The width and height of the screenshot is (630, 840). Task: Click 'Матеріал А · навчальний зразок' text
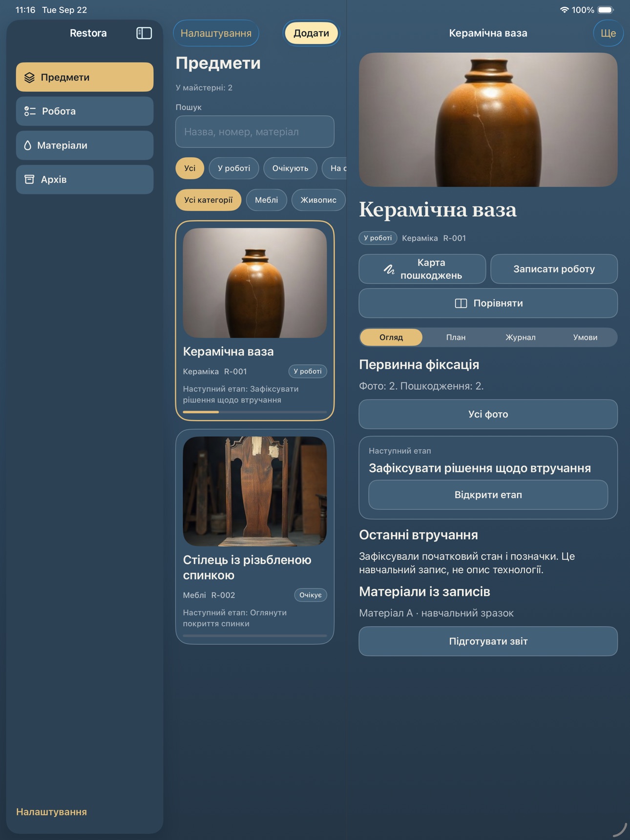(436, 613)
